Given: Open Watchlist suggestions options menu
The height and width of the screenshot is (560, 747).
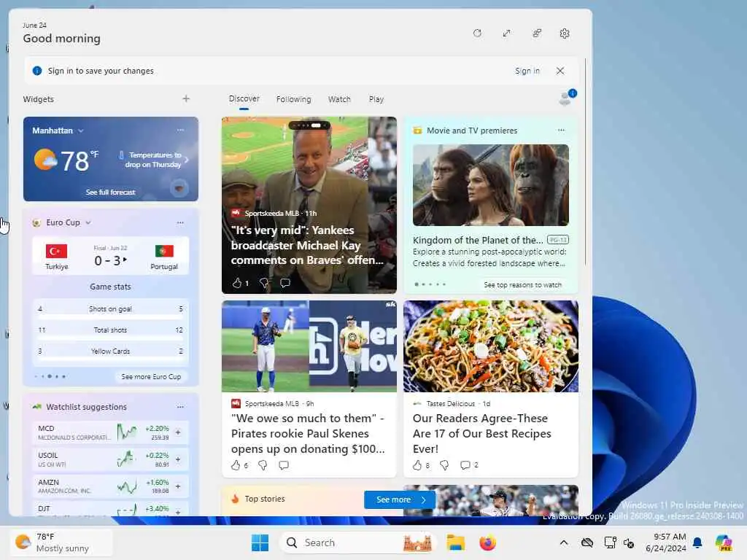Looking at the screenshot, I should click(x=180, y=407).
